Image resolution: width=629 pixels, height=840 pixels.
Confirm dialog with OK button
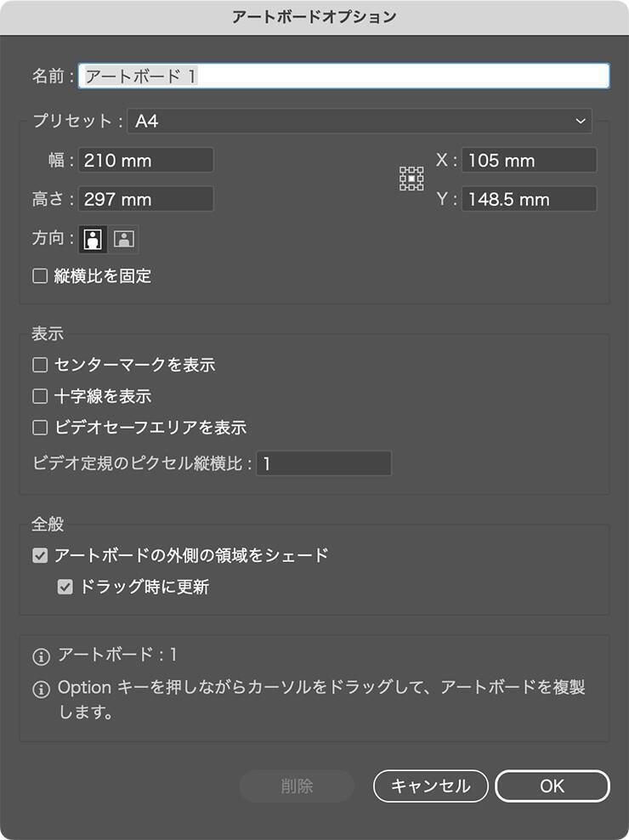point(552,786)
